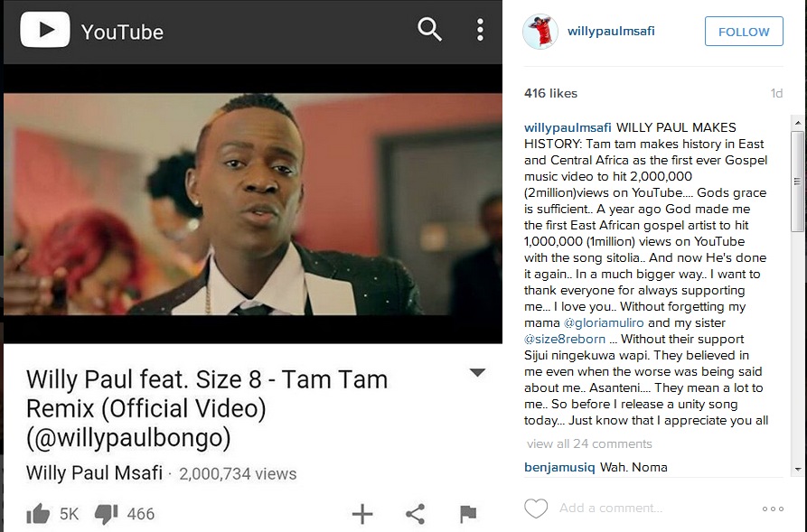Add video to playlist plus icon
807x532 pixels.
(x=362, y=513)
